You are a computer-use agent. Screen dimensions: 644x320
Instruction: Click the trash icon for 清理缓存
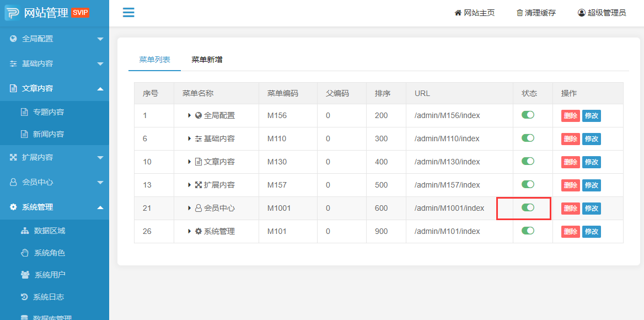pos(519,13)
